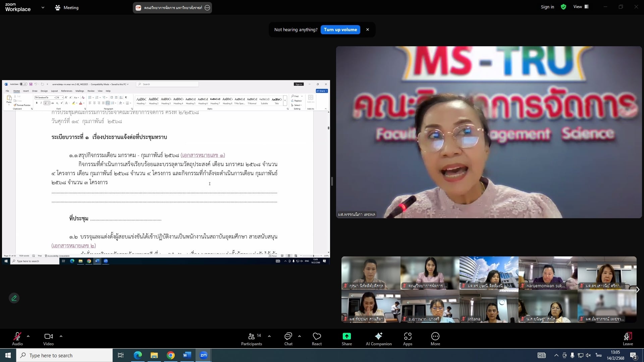644x362 pixels.
Task: Expand the video options arrow
Action: point(61,336)
